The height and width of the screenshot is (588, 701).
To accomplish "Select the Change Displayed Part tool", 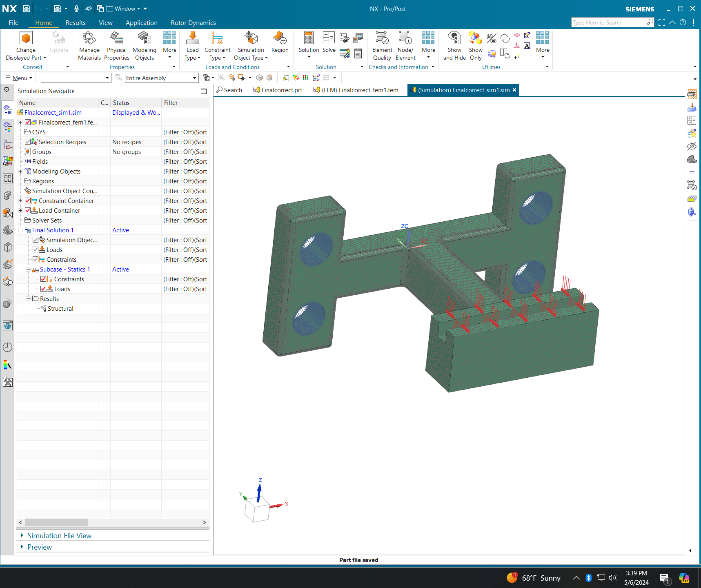I will [26, 45].
